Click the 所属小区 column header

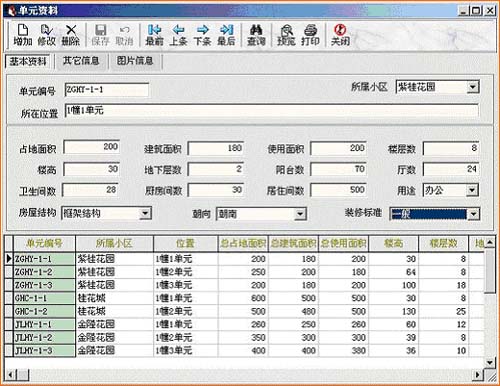[115, 244]
